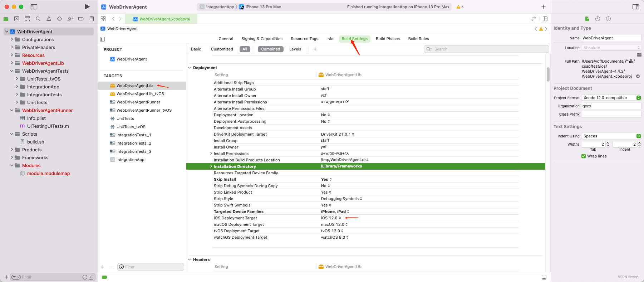Show the File inspector icon
644x282 pixels.
587,19
